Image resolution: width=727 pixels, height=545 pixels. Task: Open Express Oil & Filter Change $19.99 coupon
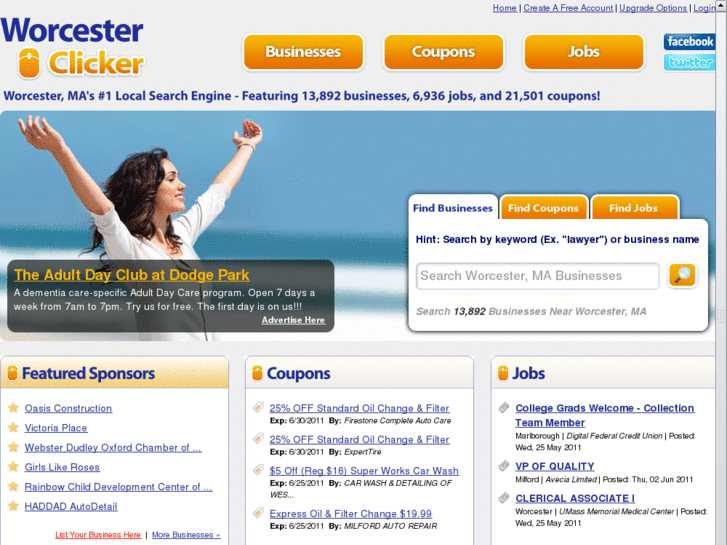pyautogui.click(x=351, y=514)
